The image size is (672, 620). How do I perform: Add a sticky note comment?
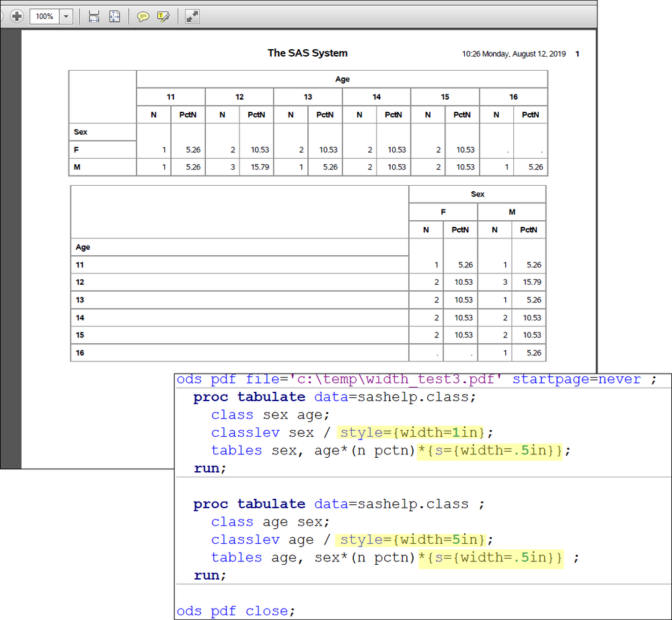(143, 16)
